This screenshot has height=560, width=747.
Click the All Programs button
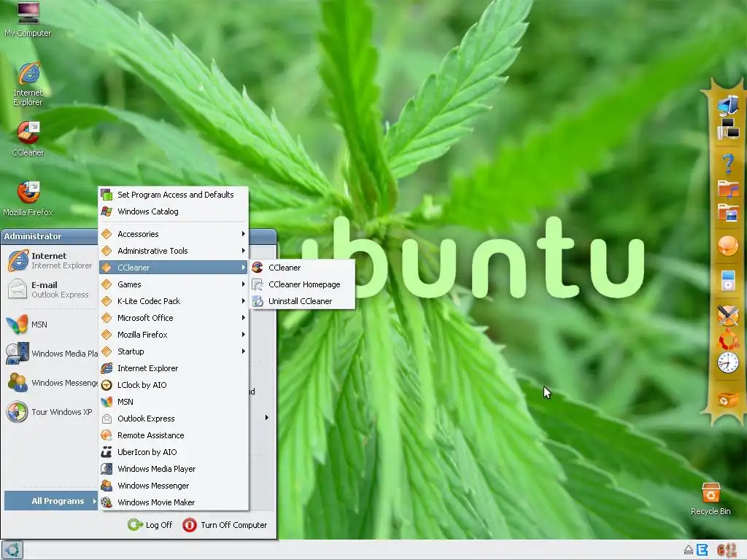(x=51, y=501)
